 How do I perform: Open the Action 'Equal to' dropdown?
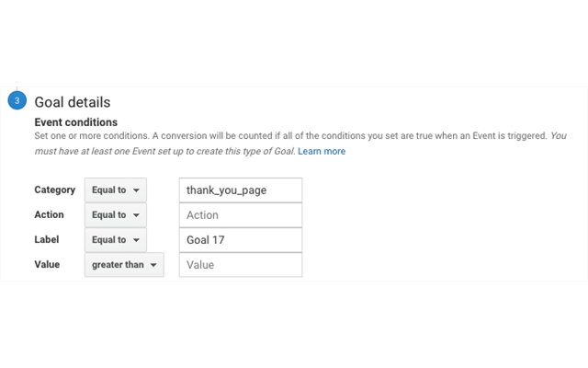click(115, 215)
